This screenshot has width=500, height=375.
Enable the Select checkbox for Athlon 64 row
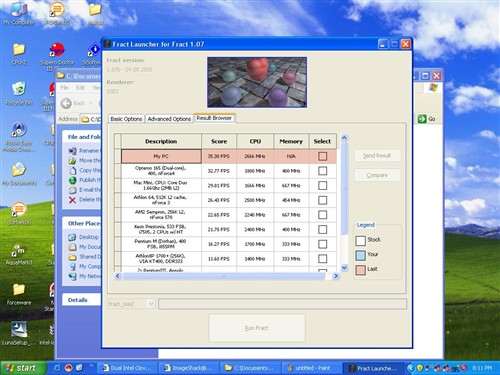point(322,200)
